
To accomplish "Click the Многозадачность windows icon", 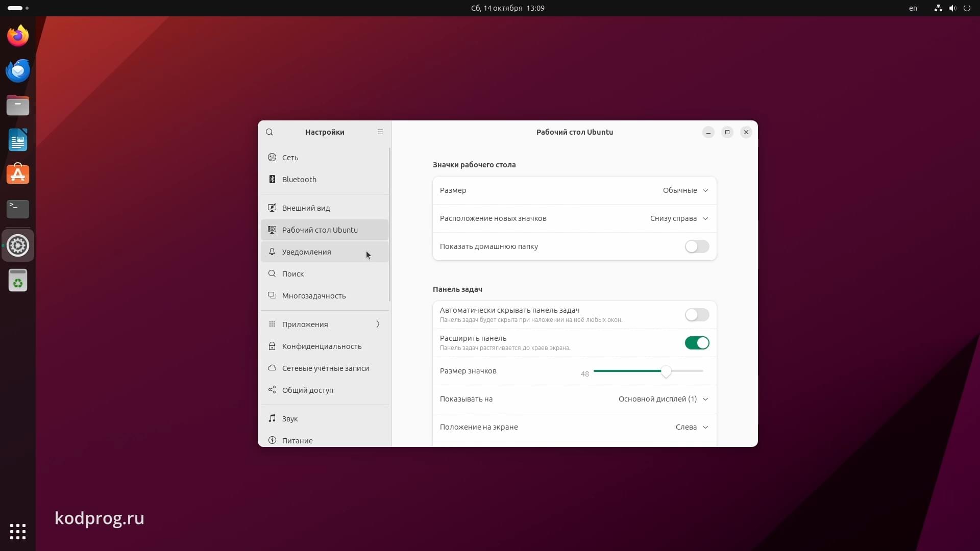I will point(272,295).
